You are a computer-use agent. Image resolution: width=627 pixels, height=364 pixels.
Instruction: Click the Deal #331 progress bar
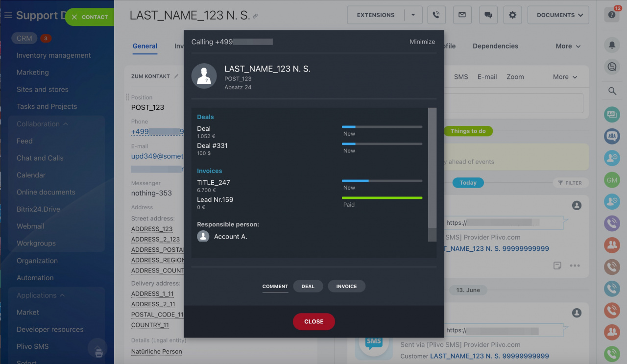click(x=382, y=144)
